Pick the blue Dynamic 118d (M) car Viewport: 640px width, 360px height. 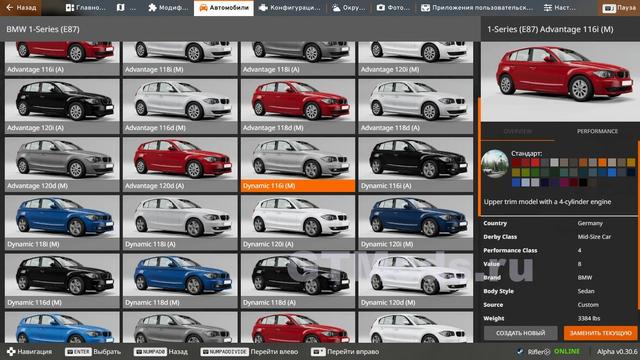click(x=180, y=281)
